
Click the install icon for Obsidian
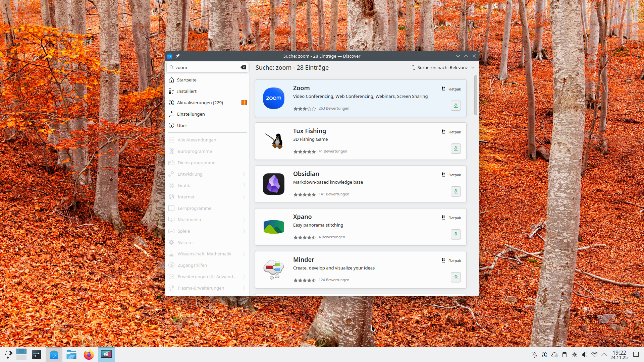455,191
